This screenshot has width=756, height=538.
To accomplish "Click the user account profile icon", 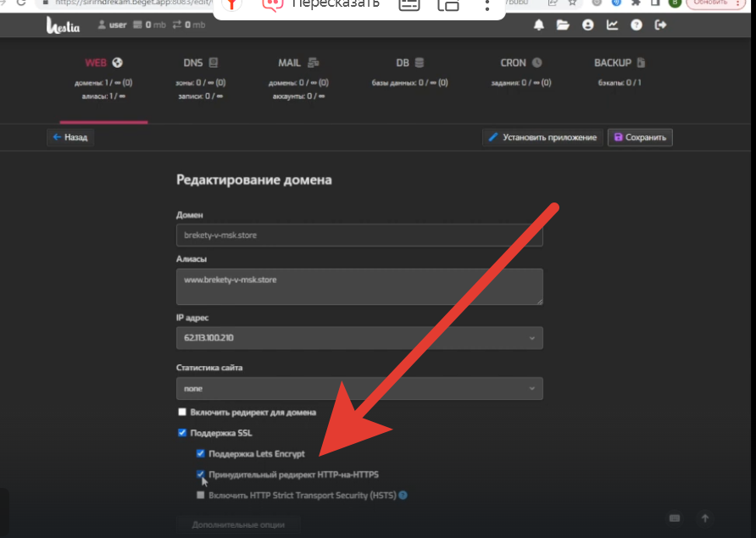I will coord(587,25).
